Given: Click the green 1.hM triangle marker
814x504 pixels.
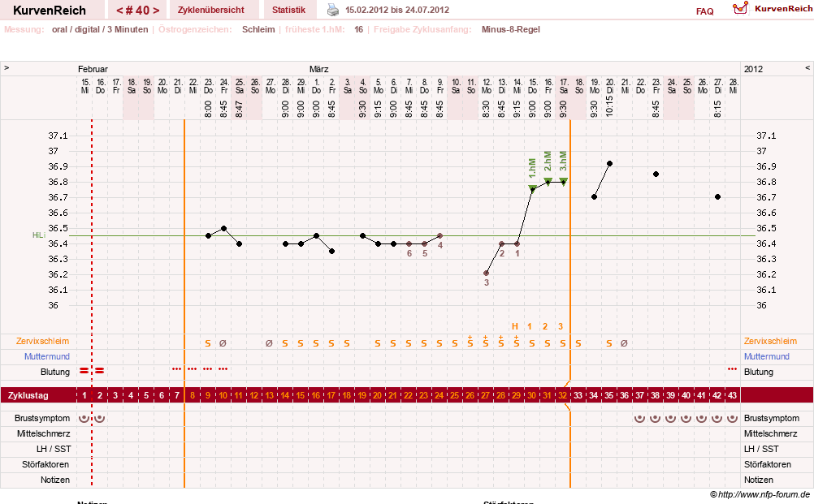Looking at the screenshot, I should 532,188.
